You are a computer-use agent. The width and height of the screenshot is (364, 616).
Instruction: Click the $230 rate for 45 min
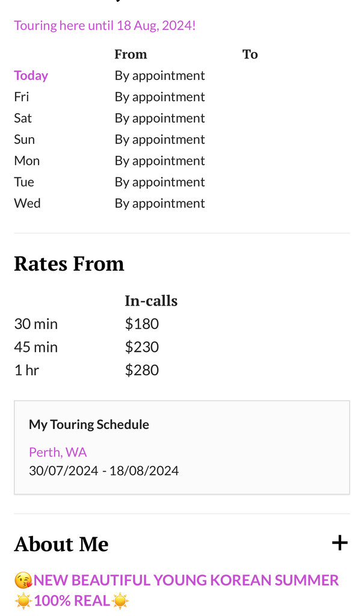pyautogui.click(x=141, y=346)
